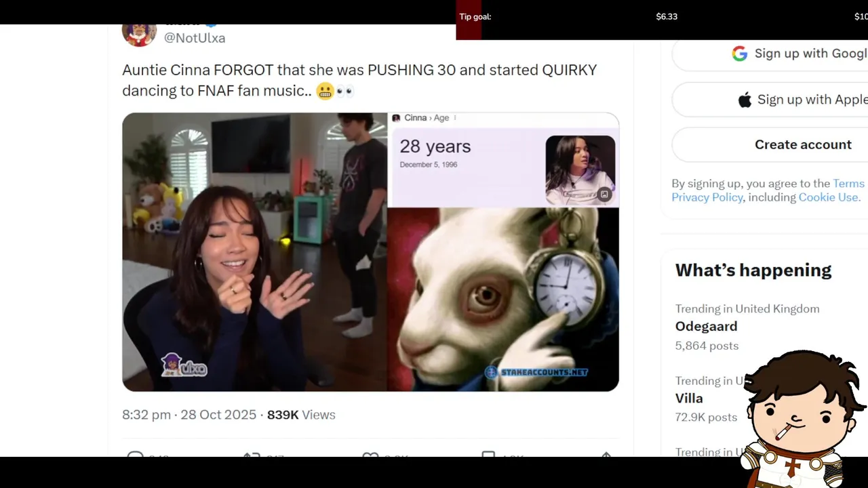Click the "What's happening" heading
868x488 pixels.
coord(753,270)
